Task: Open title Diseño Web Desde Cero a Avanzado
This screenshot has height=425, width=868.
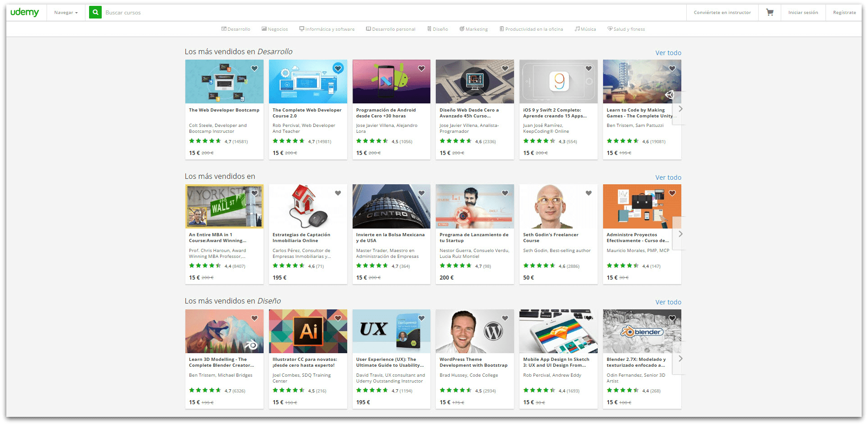Action: tap(469, 113)
